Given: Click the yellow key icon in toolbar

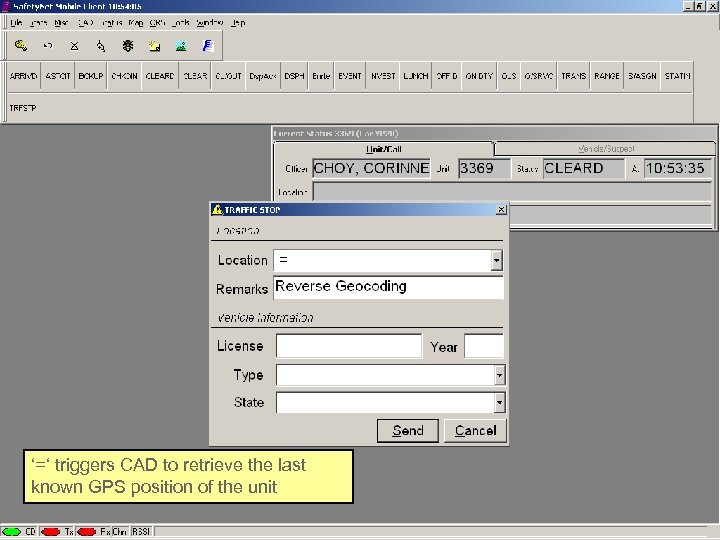Looking at the screenshot, I should 21,45.
